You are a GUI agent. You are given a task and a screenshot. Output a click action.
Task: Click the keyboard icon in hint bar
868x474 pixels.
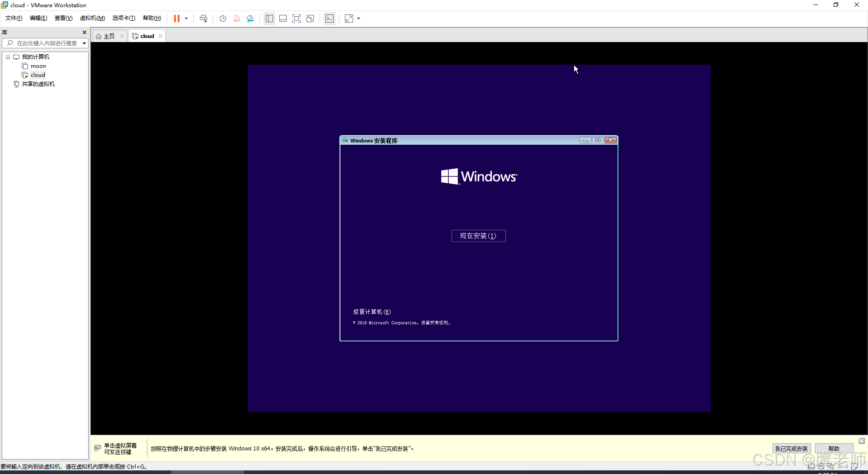(x=98, y=448)
